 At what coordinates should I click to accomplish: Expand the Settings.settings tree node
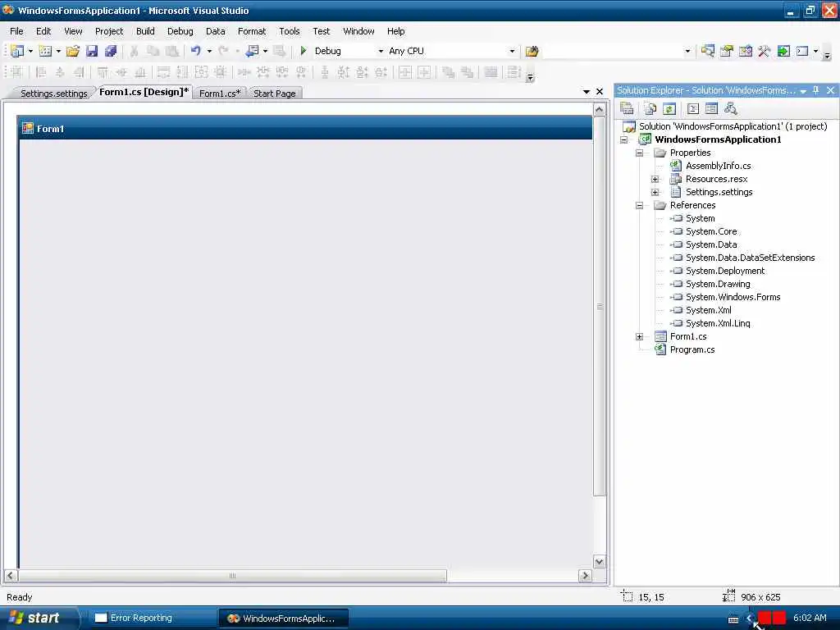pyautogui.click(x=655, y=192)
